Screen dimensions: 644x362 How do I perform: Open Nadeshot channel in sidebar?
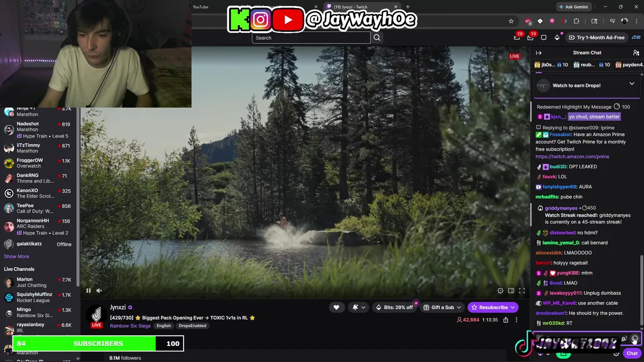point(38,130)
